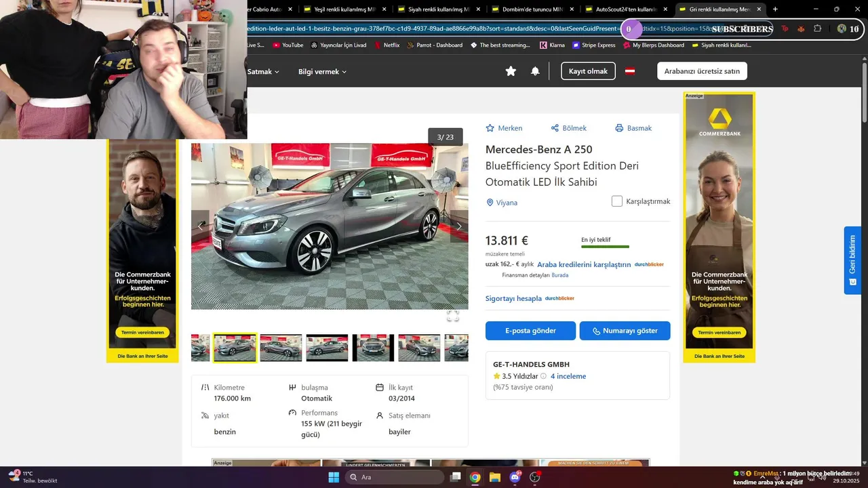Click the GE-T-HANDELS GMBH dealer name
This screenshot has width=868, height=488.
pos(531,364)
